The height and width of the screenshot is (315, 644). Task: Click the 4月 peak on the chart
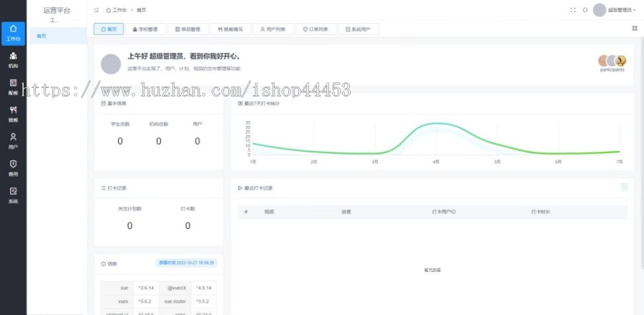pos(436,123)
